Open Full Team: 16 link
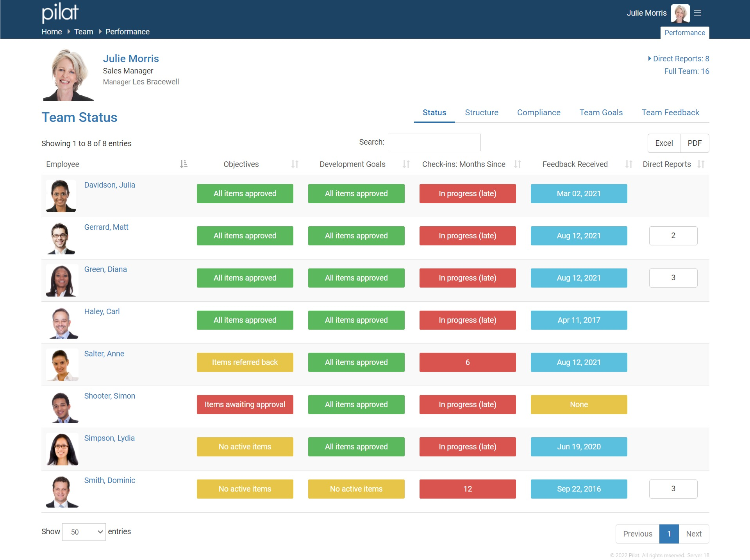The width and height of the screenshot is (750, 560). click(687, 71)
